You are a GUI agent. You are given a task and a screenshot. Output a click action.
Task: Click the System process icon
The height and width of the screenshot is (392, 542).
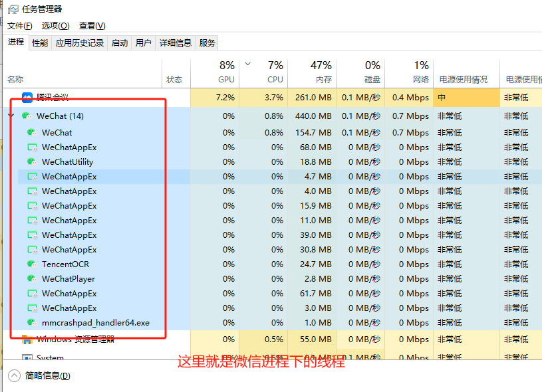click(x=27, y=357)
